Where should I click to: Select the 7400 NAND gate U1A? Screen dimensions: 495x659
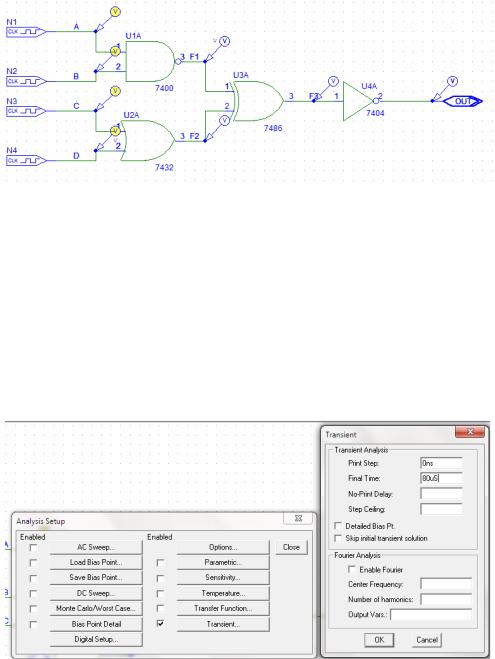click(150, 61)
